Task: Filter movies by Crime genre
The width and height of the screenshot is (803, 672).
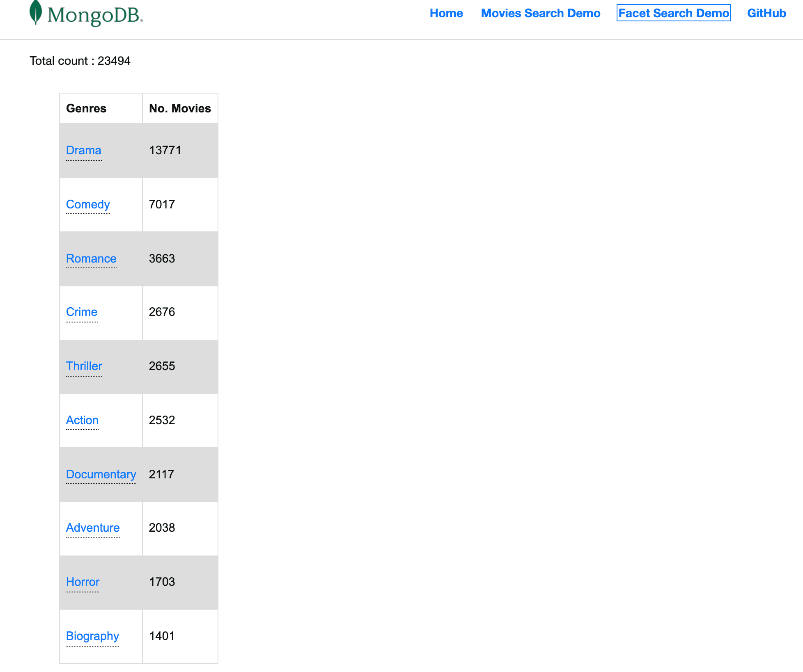Action: pyautogui.click(x=81, y=311)
